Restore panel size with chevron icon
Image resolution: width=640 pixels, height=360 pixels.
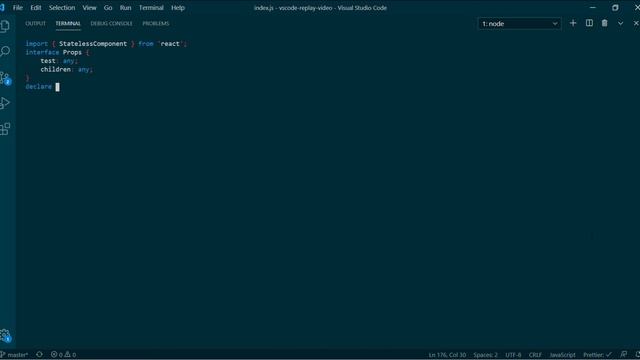tap(620, 23)
